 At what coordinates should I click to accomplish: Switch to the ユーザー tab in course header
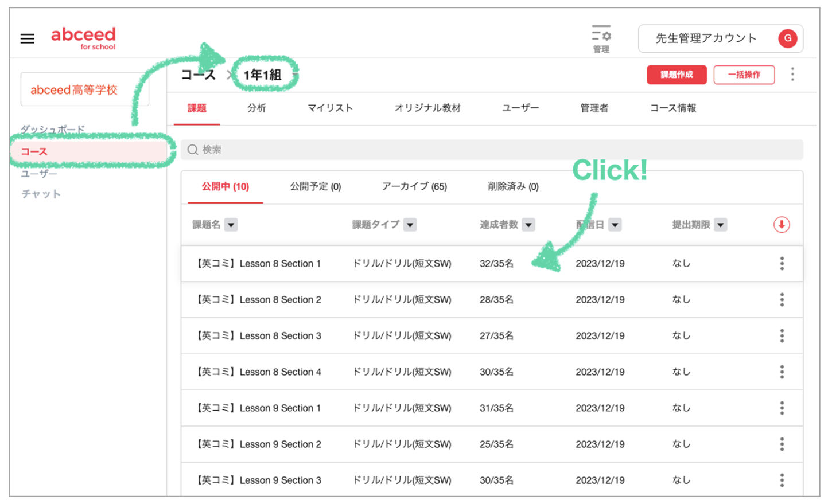pyautogui.click(x=520, y=108)
